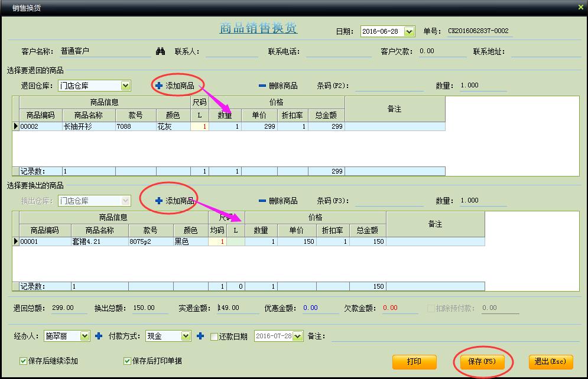The height and width of the screenshot is (379, 588).
Task: Add product to exchange-out section (添加商品)
Action: click(175, 201)
